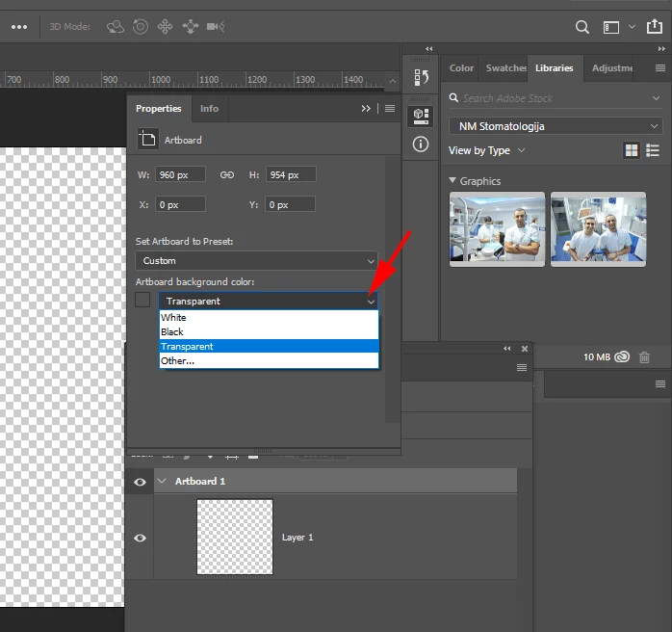This screenshot has height=632, width=672.
Task: Open the lower right panel menu icon
Action: (x=660, y=383)
